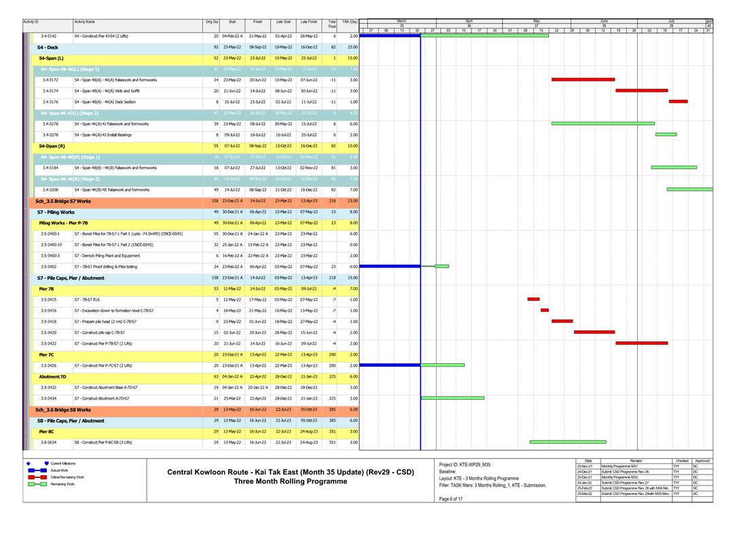Click the green Remaining Work legend bar

[38, 484]
